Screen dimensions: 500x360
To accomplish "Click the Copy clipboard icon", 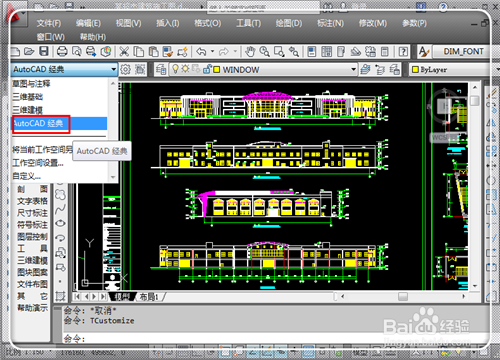I will click(139, 52).
